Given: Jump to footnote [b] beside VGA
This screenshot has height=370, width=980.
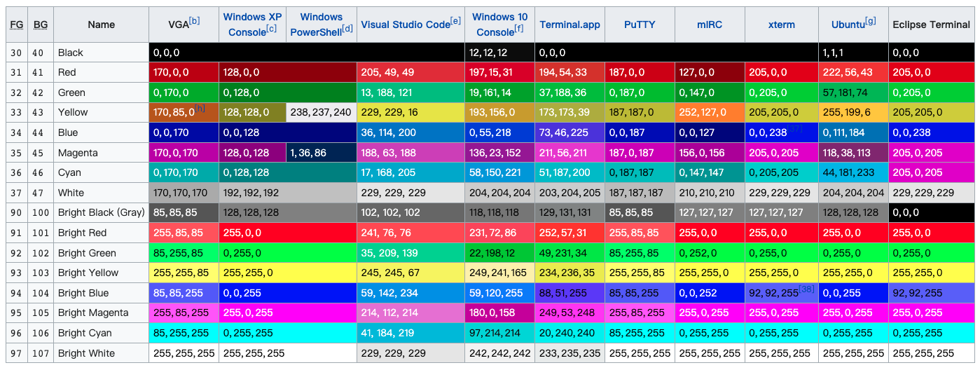Looking at the screenshot, I should click(x=195, y=21).
